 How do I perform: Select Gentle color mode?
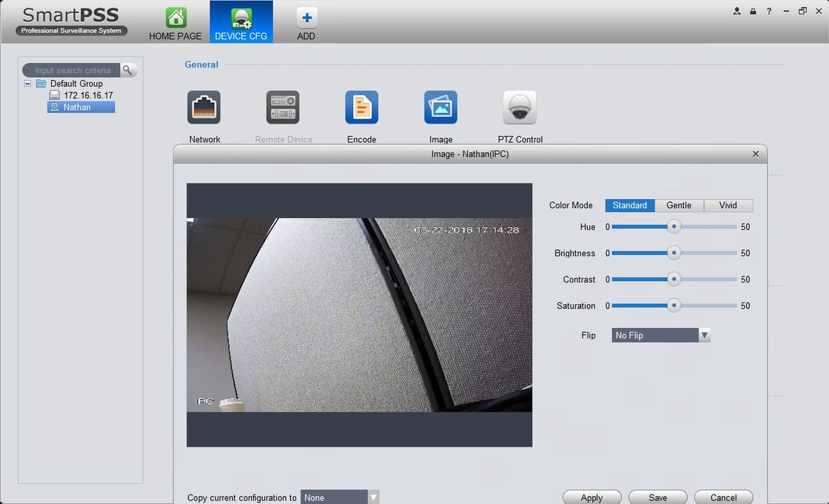(678, 205)
